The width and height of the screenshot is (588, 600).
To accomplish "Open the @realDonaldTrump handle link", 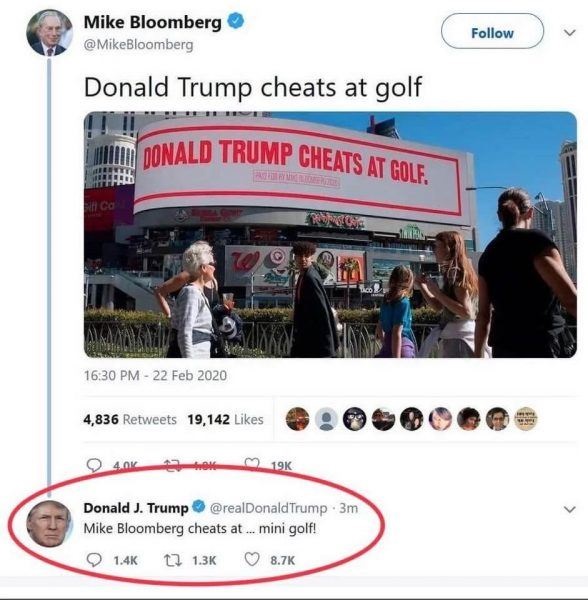I will tap(269, 508).
